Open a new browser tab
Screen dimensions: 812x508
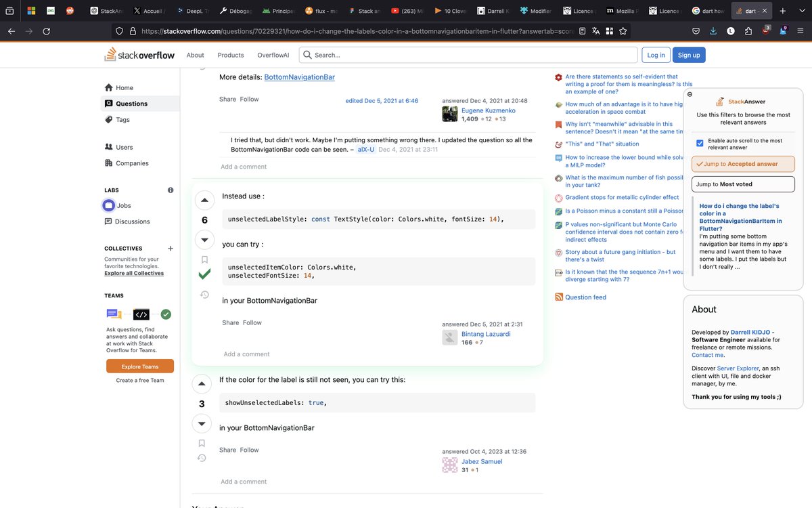coord(783,11)
